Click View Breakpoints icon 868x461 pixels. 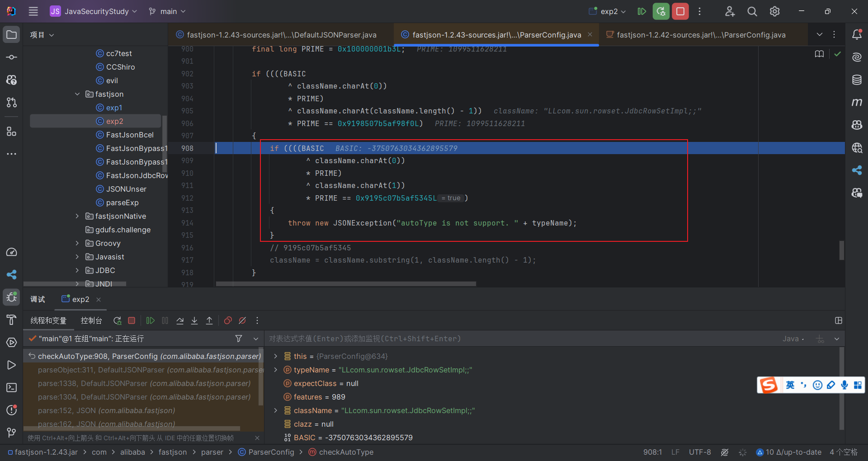point(228,320)
